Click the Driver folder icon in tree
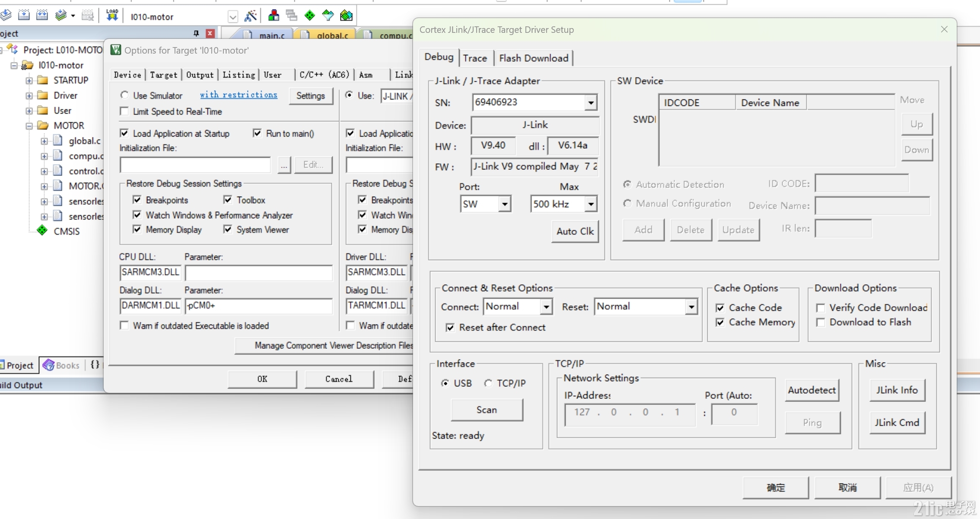Screen dimensions: 980x519 coord(42,95)
